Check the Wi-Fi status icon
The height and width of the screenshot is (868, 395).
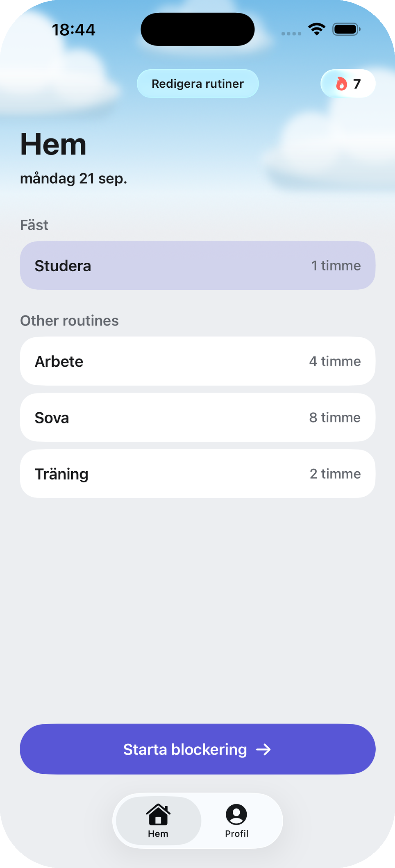pos(317,30)
